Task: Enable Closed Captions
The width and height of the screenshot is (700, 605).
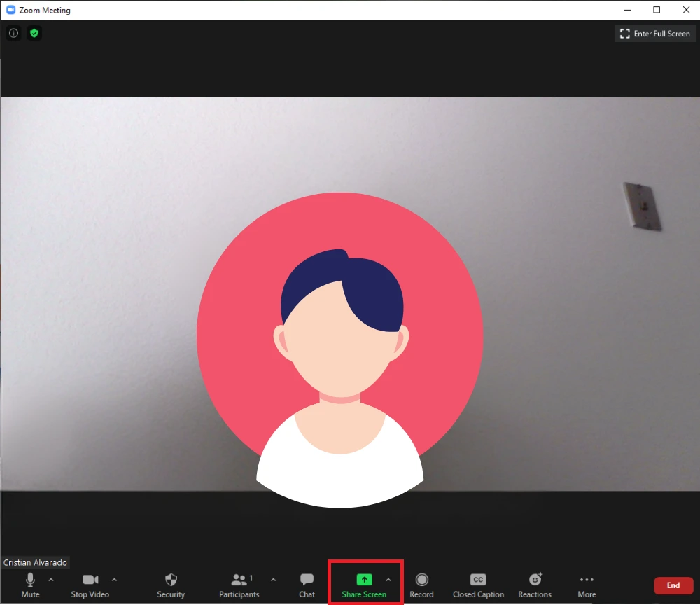Action: click(x=477, y=585)
